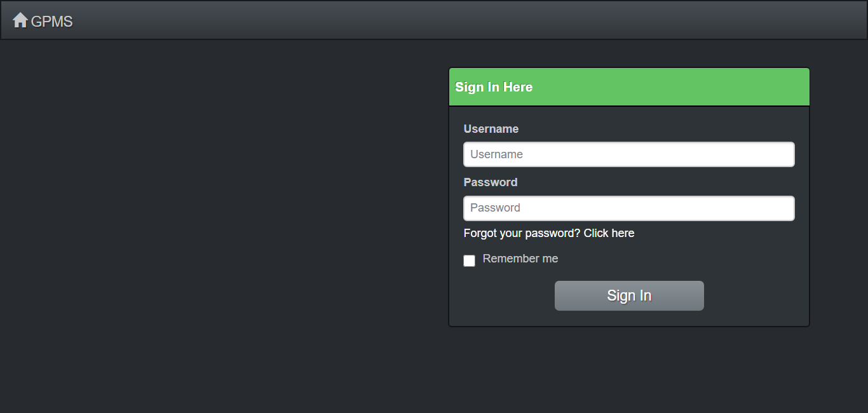The width and height of the screenshot is (868, 413).
Task: Check the box beside Remember me
Action: click(469, 261)
